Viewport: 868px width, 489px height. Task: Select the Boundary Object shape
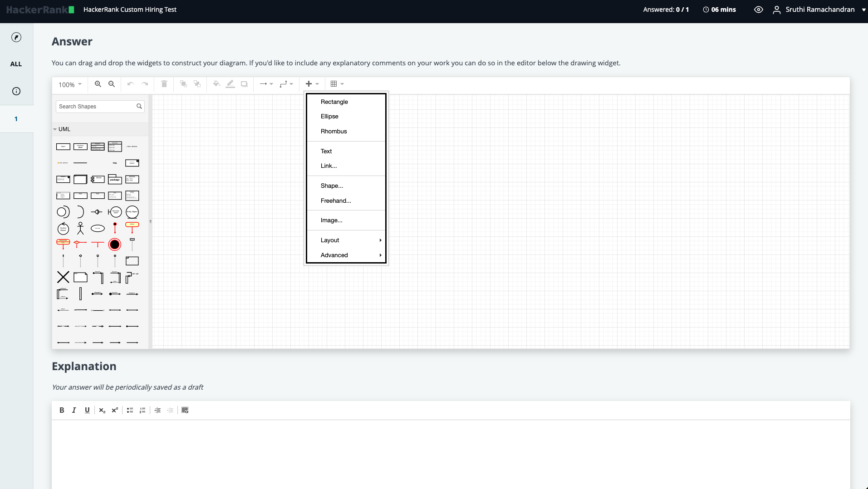pyautogui.click(x=115, y=212)
